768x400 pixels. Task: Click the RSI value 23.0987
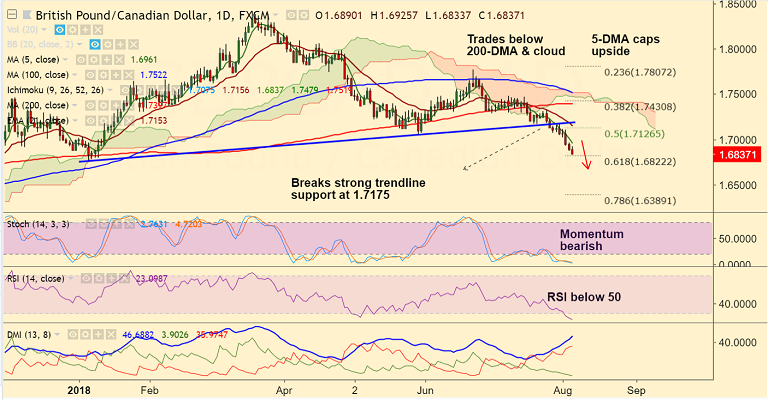152,279
